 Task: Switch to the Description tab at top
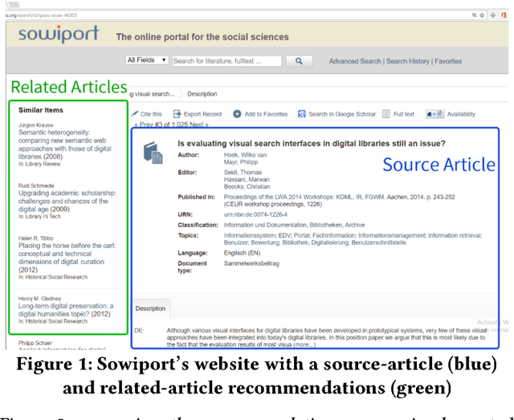coord(202,94)
